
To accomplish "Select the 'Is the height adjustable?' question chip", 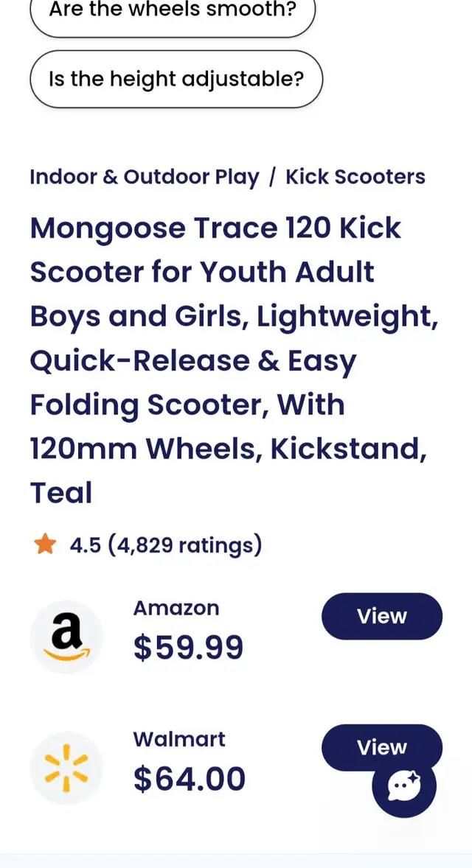I will [x=176, y=79].
